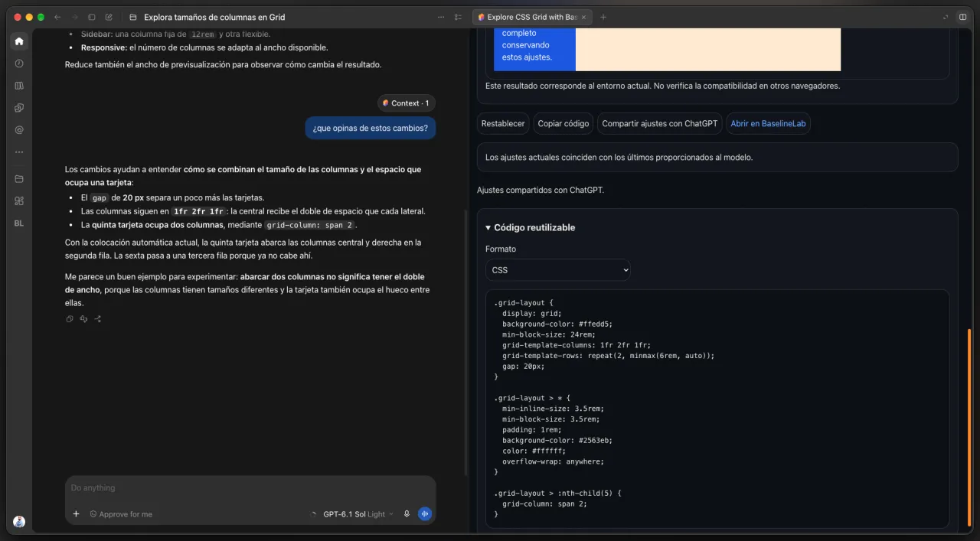
Task: Click the 'Formato' label
Action: 501,249
